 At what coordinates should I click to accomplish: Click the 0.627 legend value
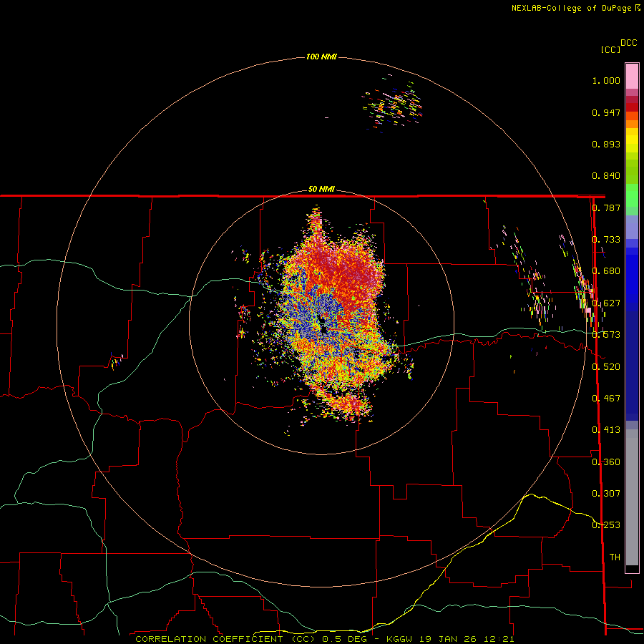point(606,303)
